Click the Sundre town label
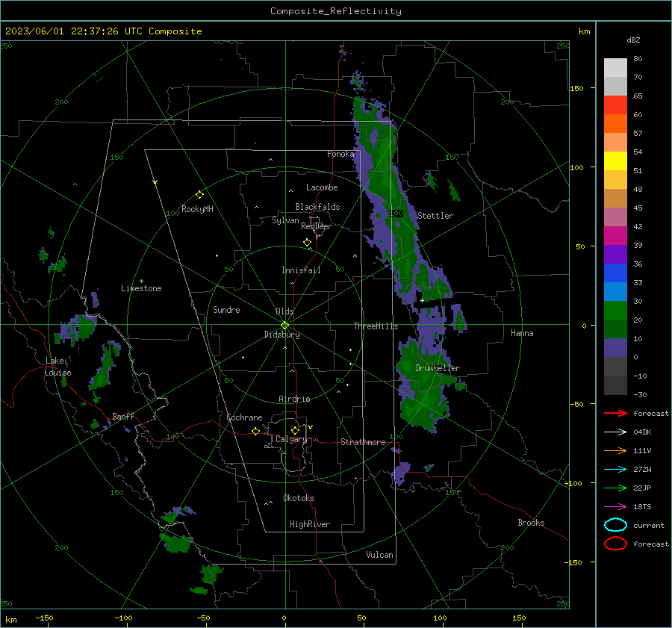Screen dimensions: 672x628 [x=226, y=310]
